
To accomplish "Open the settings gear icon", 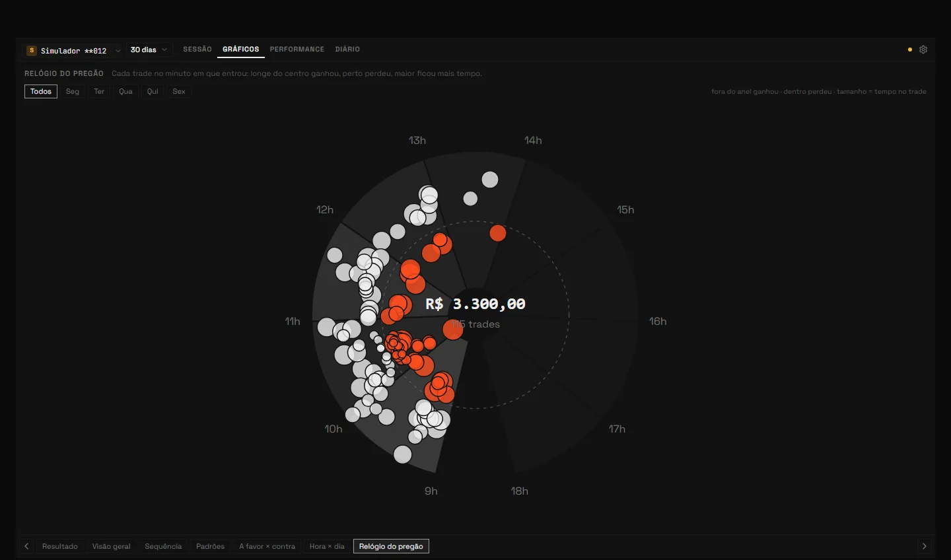I will (x=923, y=50).
